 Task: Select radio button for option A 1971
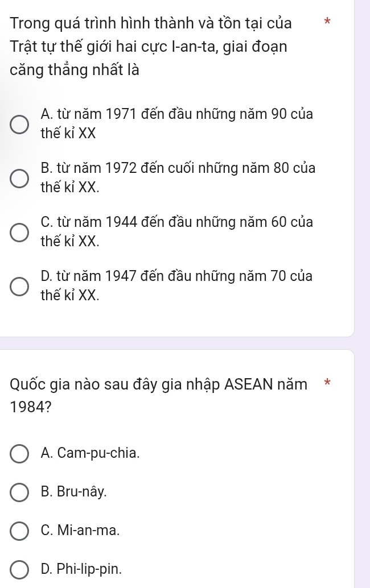point(20,124)
